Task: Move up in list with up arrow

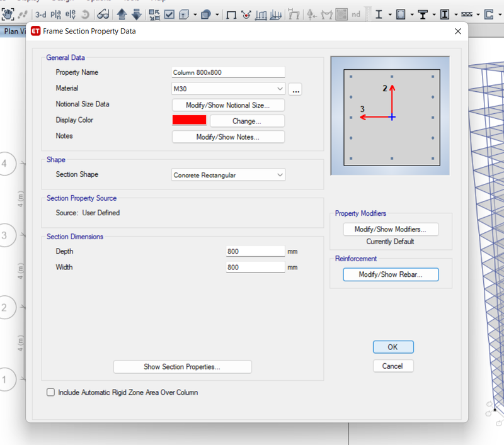Action: (122, 14)
